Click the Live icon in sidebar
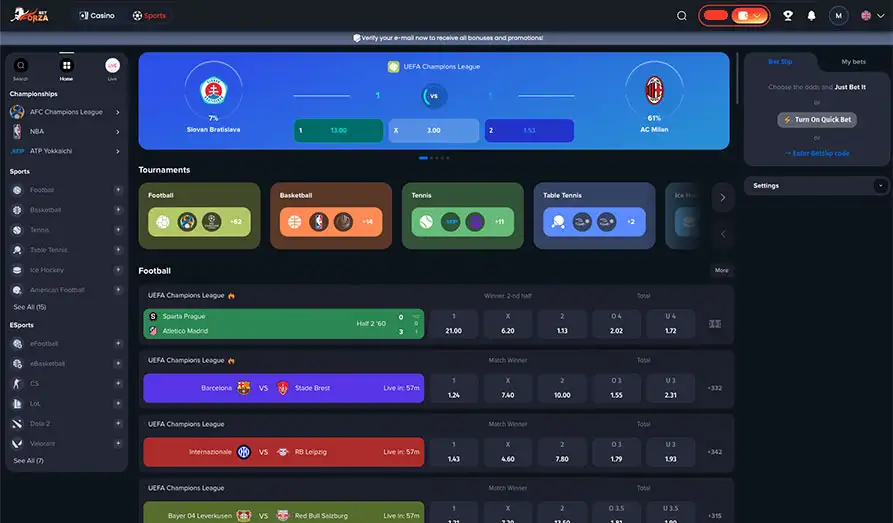 tap(112, 66)
